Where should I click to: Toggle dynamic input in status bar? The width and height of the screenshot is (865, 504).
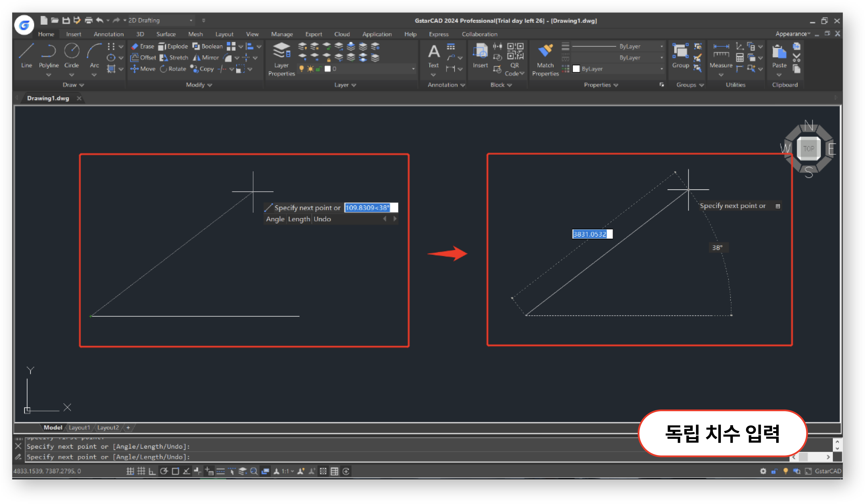pos(209,471)
